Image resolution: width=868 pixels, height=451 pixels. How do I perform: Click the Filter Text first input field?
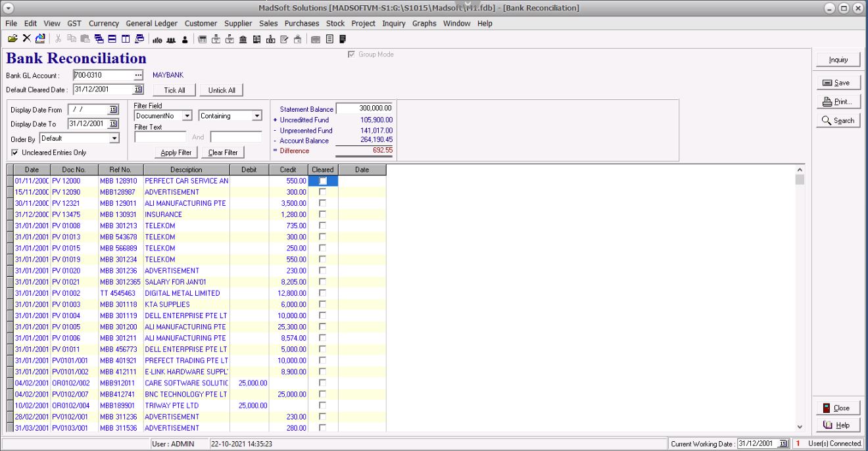pyautogui.click(x=161, y=137)
